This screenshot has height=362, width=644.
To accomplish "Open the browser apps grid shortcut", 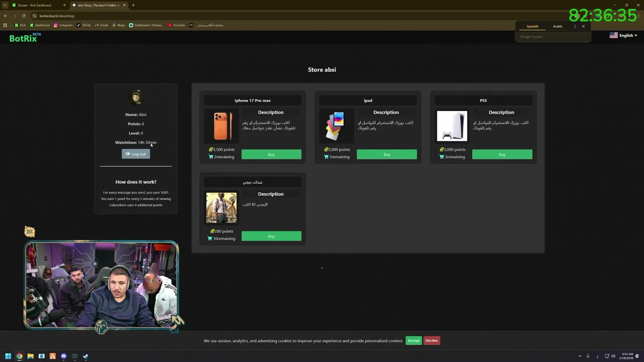I will 5,25.
